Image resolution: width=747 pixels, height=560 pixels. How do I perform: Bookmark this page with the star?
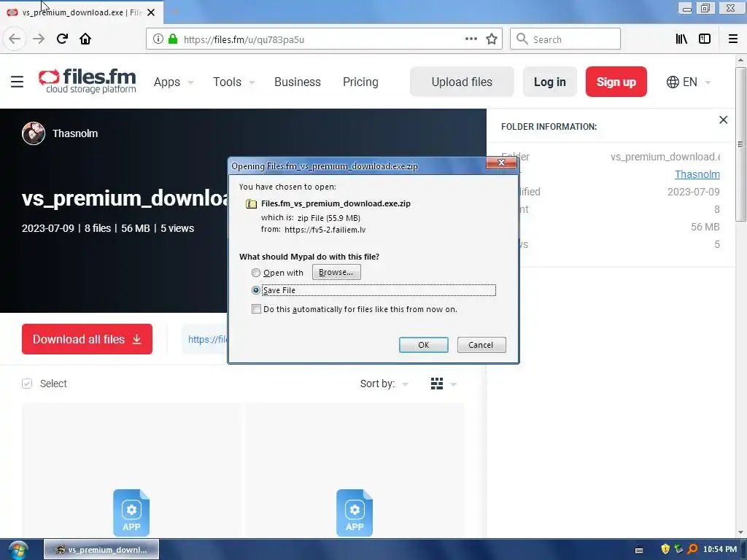point(492,39)
